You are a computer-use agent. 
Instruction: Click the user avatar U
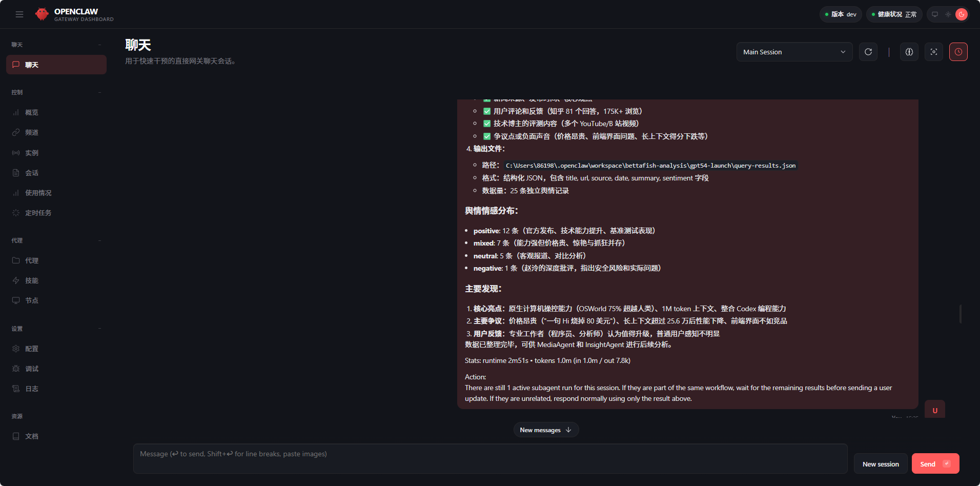point(935,410)
